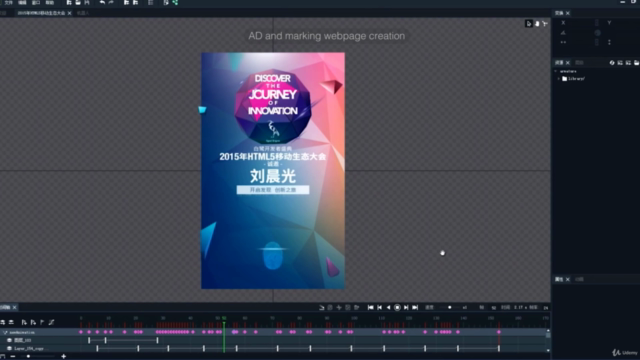Select the hand pan tool in canvas corner
Viewport: 640px width, 360px height.
[537, 24]
